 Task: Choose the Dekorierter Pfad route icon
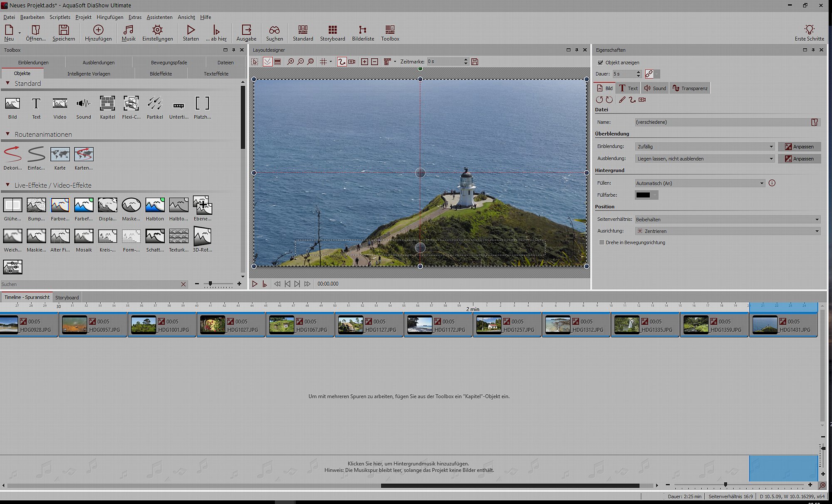pos(12,154)
